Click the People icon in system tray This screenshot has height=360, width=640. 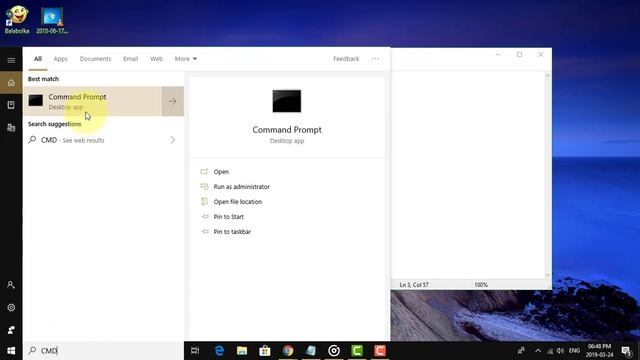point(521,351)
